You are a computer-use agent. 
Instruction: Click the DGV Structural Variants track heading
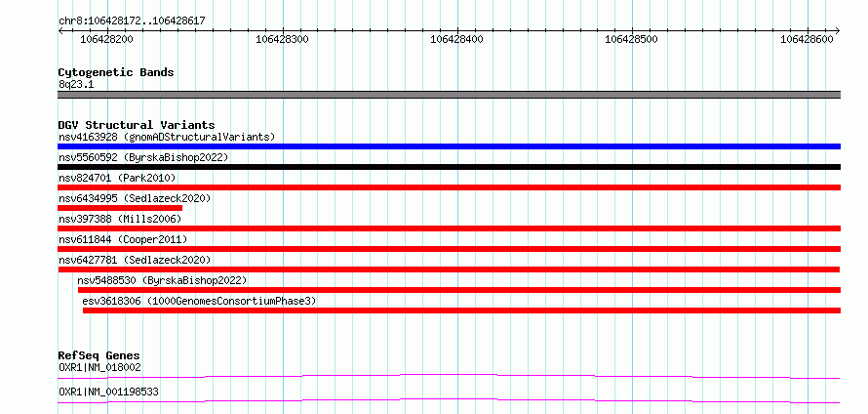(x=137, y=125)
